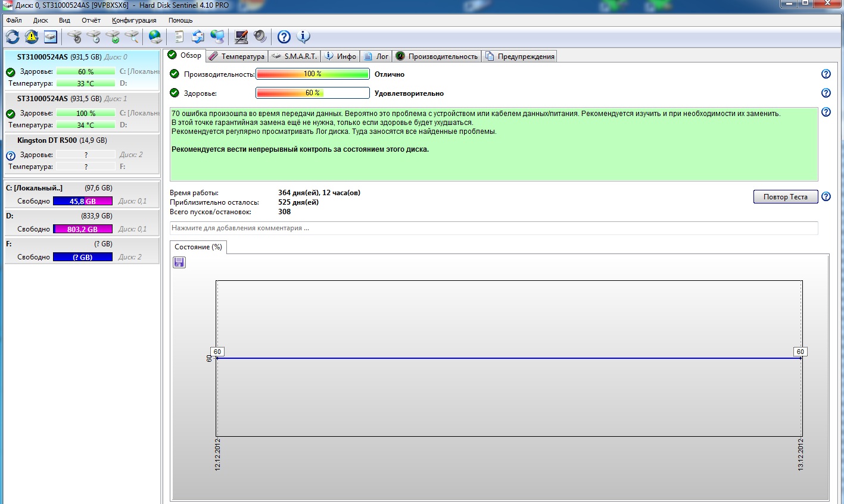Open the Вид menu

64,20
